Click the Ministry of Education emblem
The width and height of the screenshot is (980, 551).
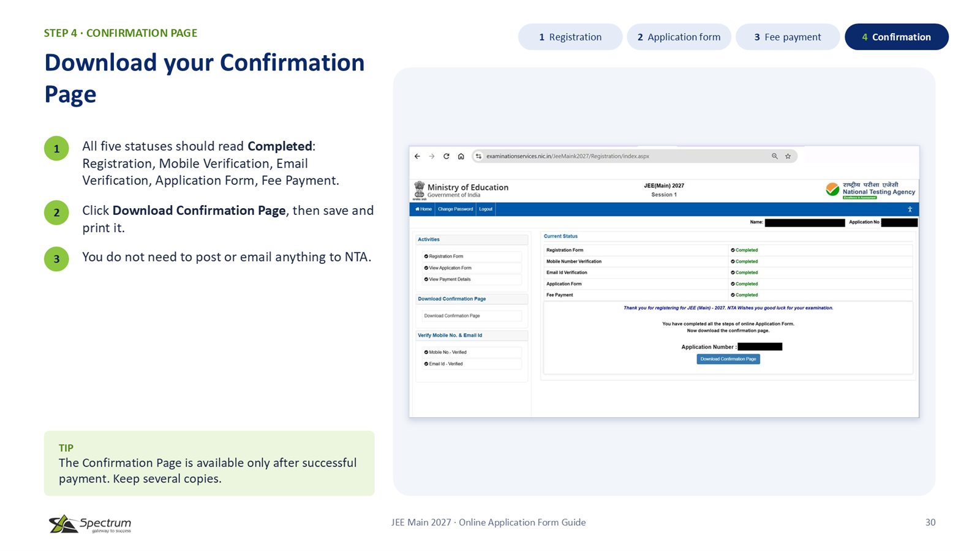point(420,190)
